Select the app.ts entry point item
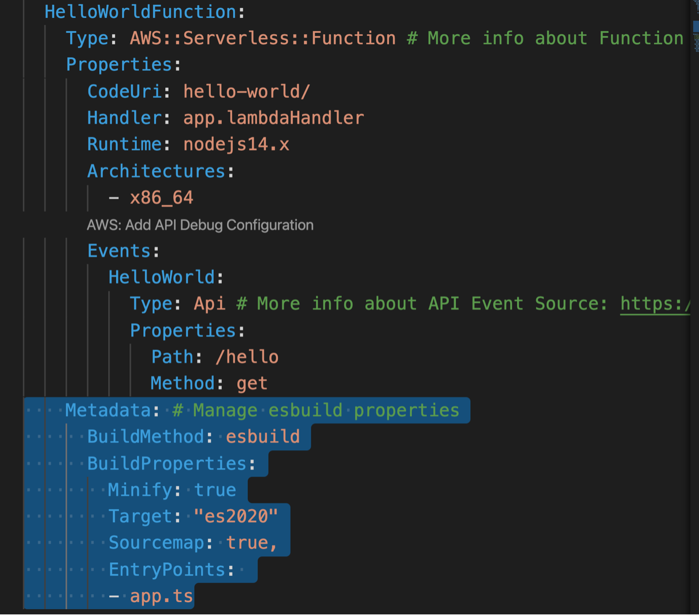The image size is (699, 616). pyautogui.click(x=162, y=596)
